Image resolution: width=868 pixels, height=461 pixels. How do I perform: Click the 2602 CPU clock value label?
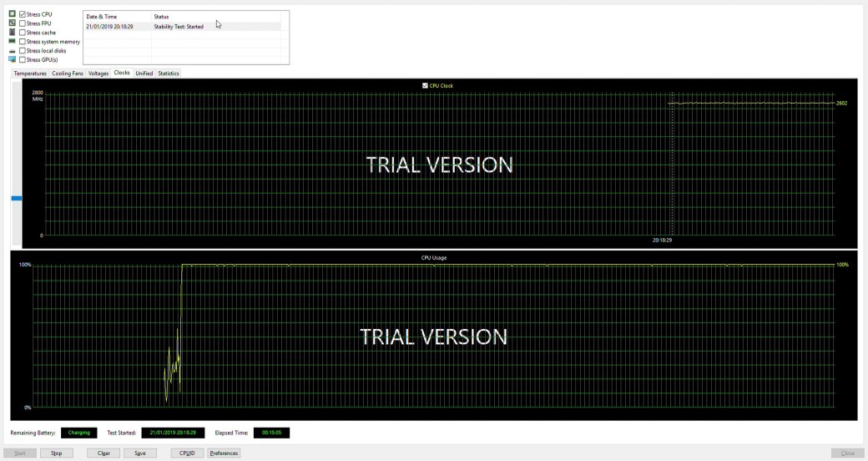[x=841, y=103]
